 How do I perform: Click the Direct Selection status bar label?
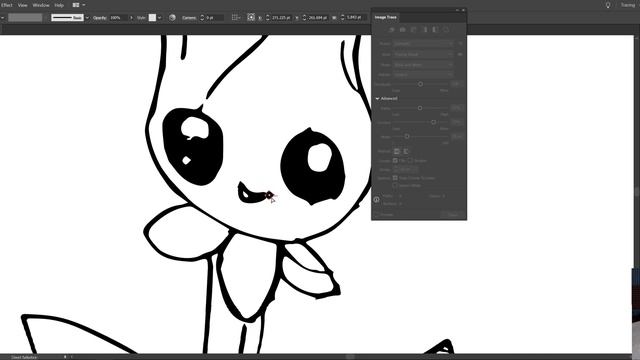(24, 357)
